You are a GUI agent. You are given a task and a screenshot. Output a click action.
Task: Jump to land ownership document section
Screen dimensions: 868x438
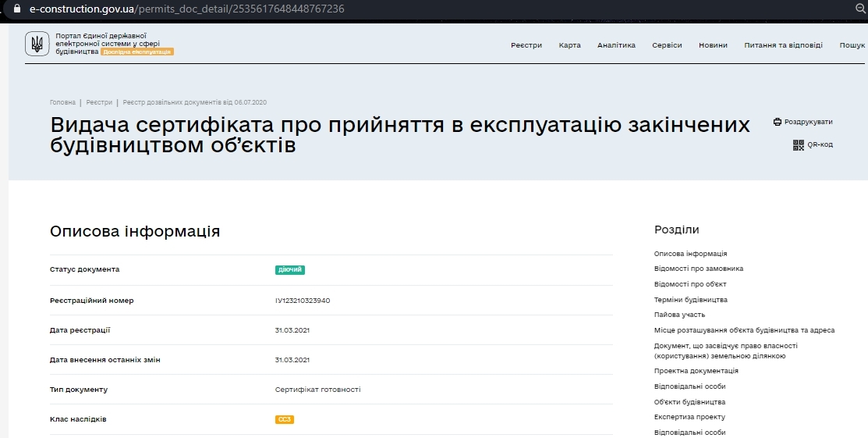726,351
